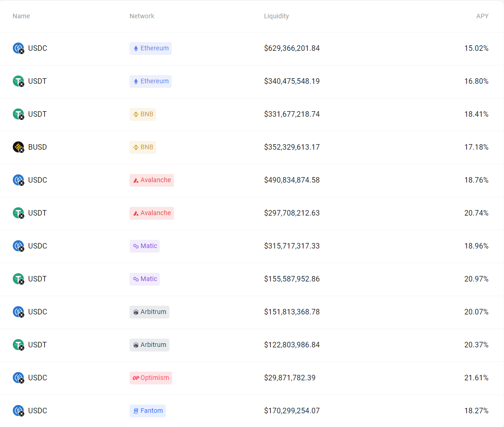
Task: Sort by the APY column header
Action: (482, 16)
